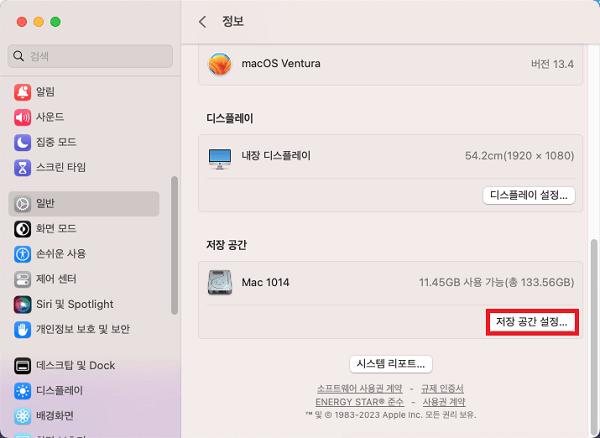Click the green zoom window button
Image resolution: width=600 pixels, height=438 pixels.
coord(55,22)
